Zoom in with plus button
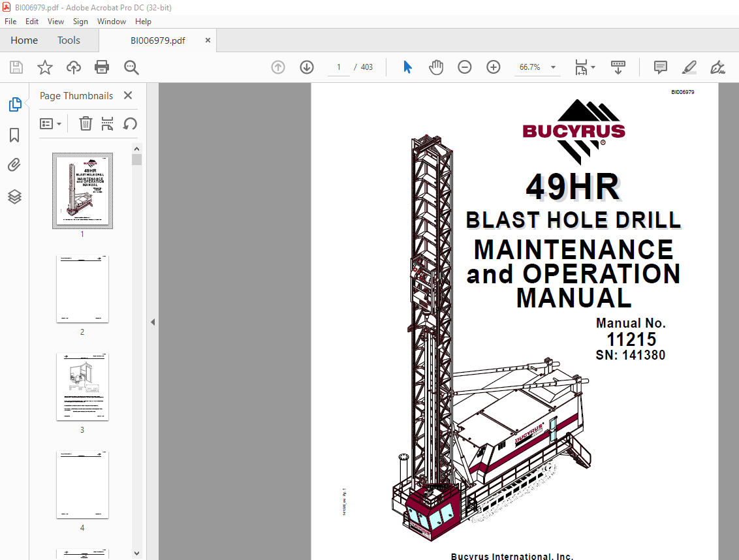 (494, 67)
